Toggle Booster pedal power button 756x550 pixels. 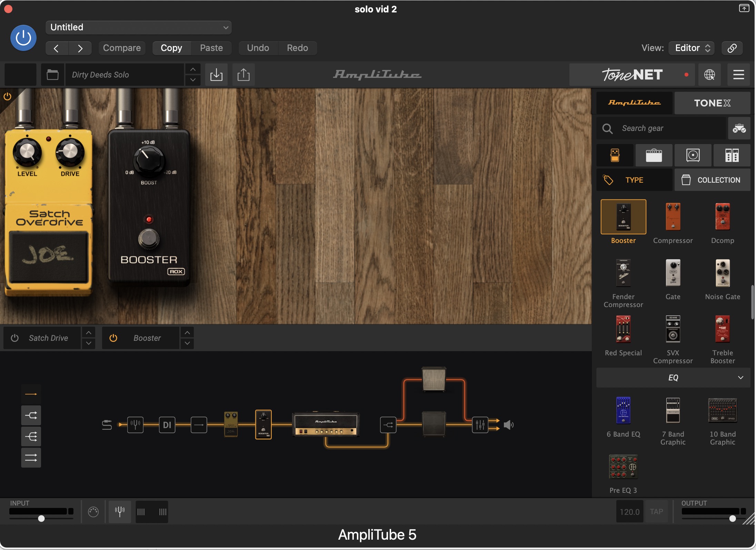pyautogui.click(x=113, y=338)
